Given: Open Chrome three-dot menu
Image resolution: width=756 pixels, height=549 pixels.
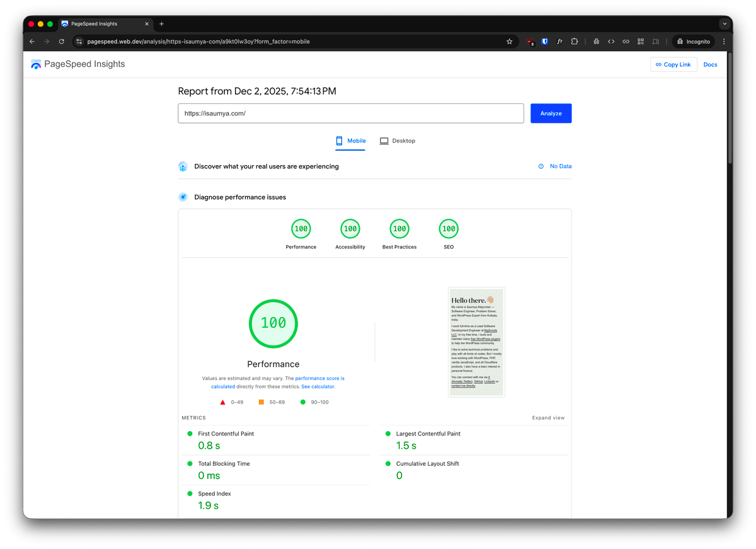Looking at the screenshot, I should 724,42.
